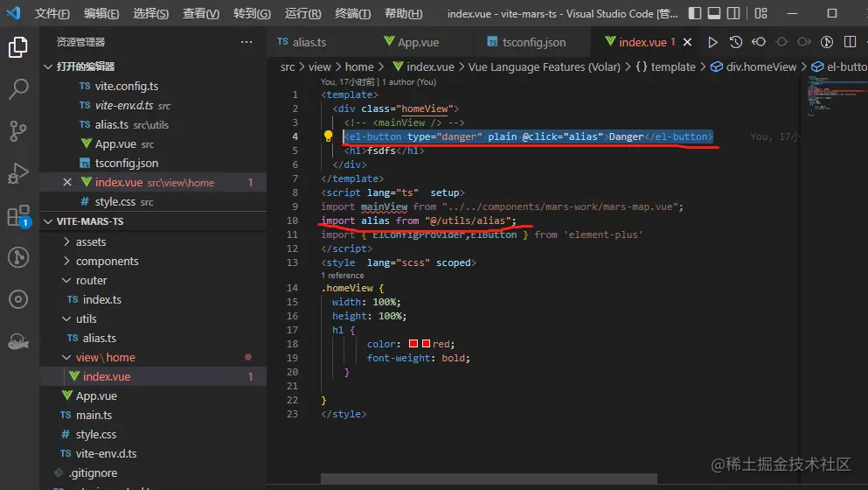The image size is (868, 490).
Task: Switch to the tsconfig.json tab
Action: tap(531, 42)
